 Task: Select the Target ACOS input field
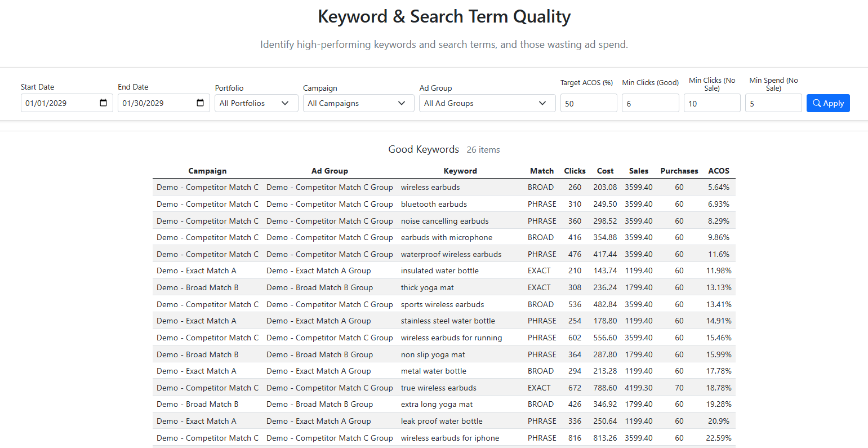[x=588, y=103]
